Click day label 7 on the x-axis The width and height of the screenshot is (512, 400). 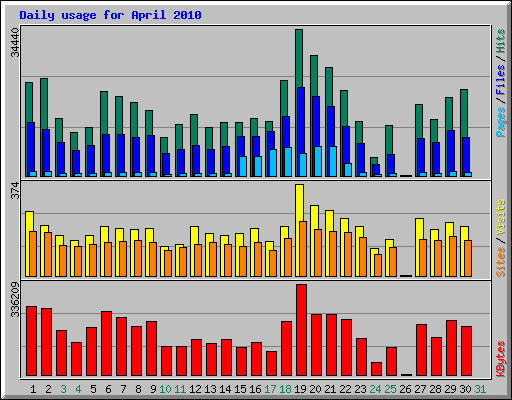123,389
